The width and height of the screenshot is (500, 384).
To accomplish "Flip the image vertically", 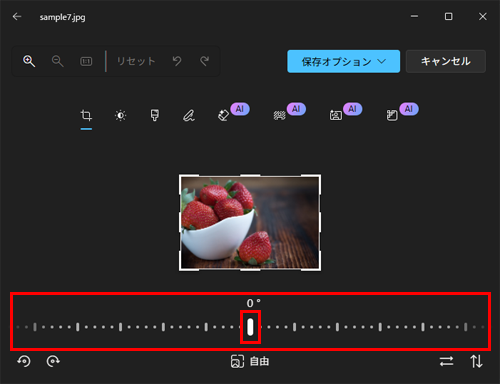I will pyautogui.click(x=476, y=361).
